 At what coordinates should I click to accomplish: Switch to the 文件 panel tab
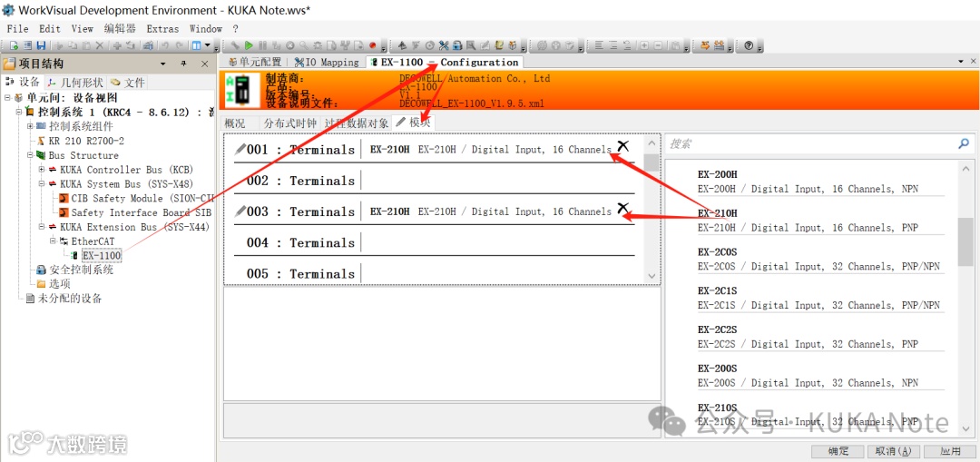[128, 83]
